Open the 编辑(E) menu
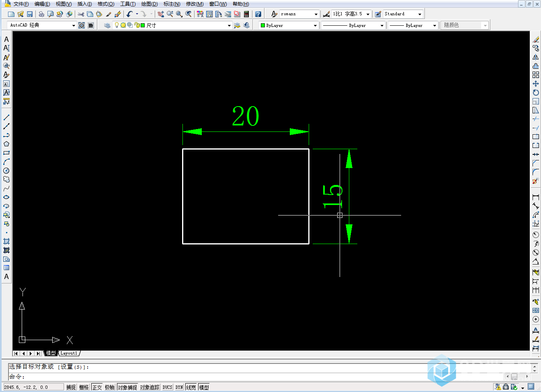541x392 pixels. (x=42, y=4)
